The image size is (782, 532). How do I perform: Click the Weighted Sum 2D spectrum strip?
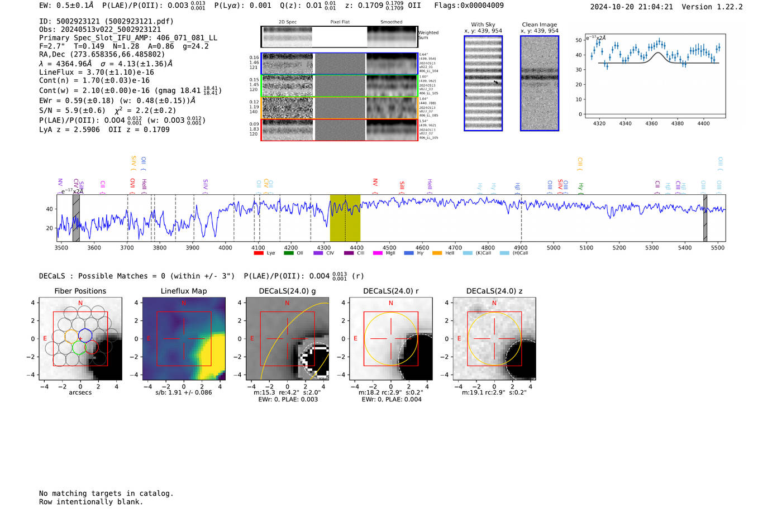(339, 37)
